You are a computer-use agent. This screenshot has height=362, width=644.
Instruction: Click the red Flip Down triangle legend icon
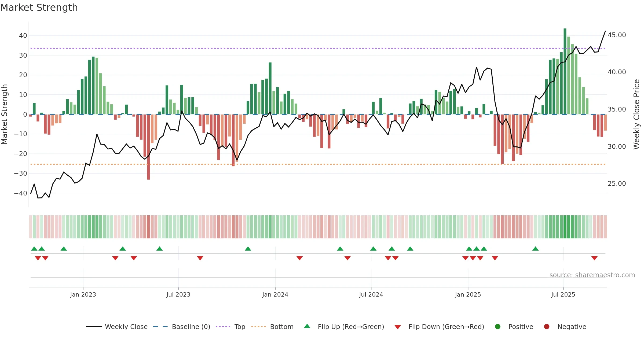(x=398, y=327)
